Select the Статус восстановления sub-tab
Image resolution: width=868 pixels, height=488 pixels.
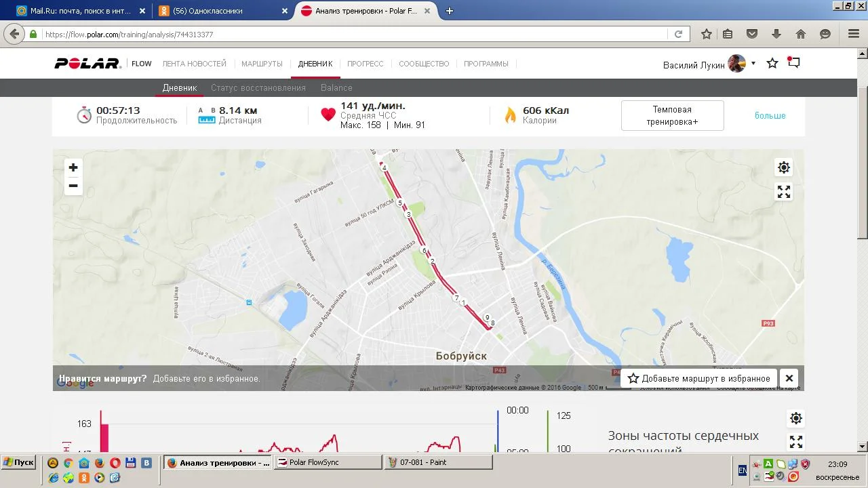(258, 87)
